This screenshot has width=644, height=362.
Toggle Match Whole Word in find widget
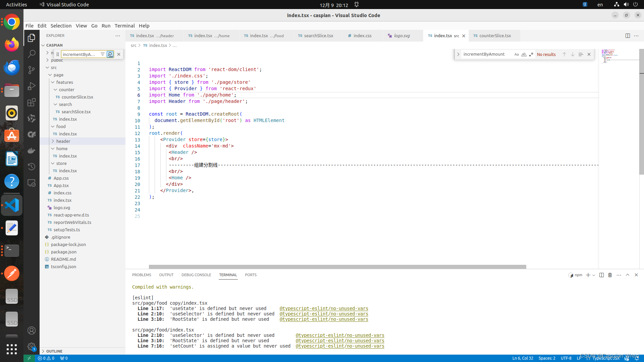524,54
